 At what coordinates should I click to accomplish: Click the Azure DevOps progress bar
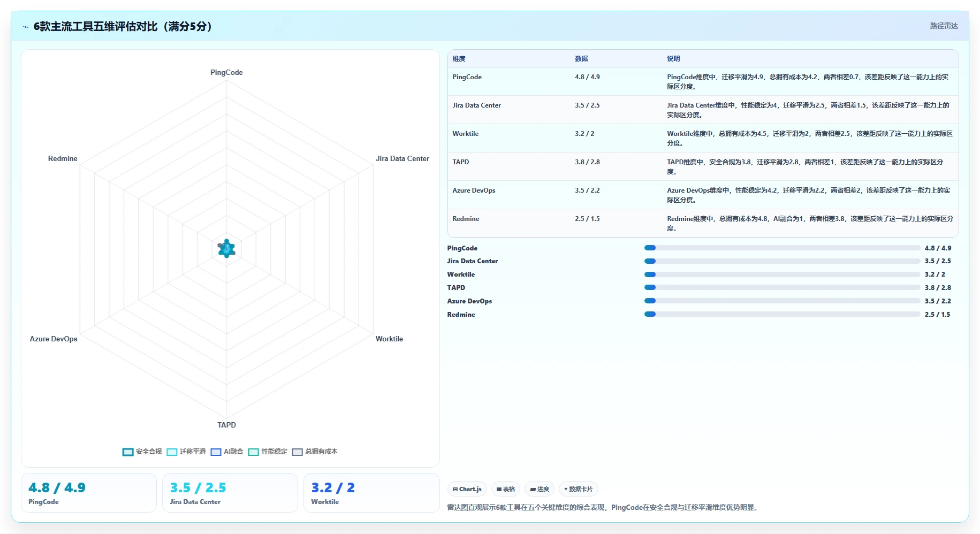(x=782, y=301)
